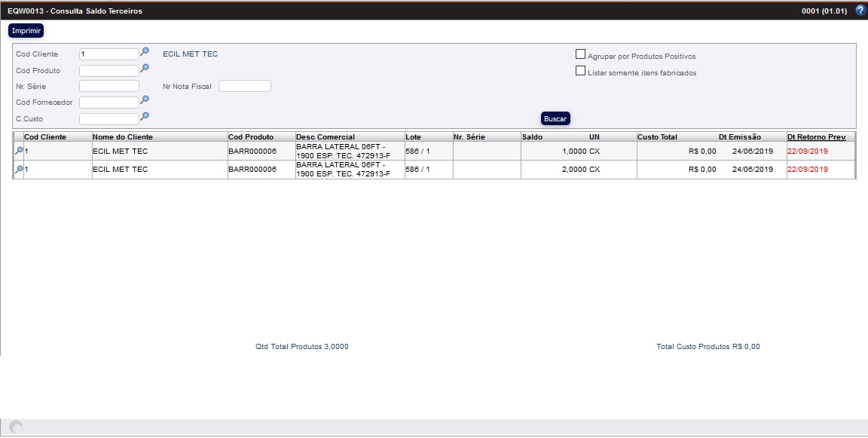This screenshot has height=438, width=868.
Task: Open details magnifier on second result row
Action: (x=19, y=170)
